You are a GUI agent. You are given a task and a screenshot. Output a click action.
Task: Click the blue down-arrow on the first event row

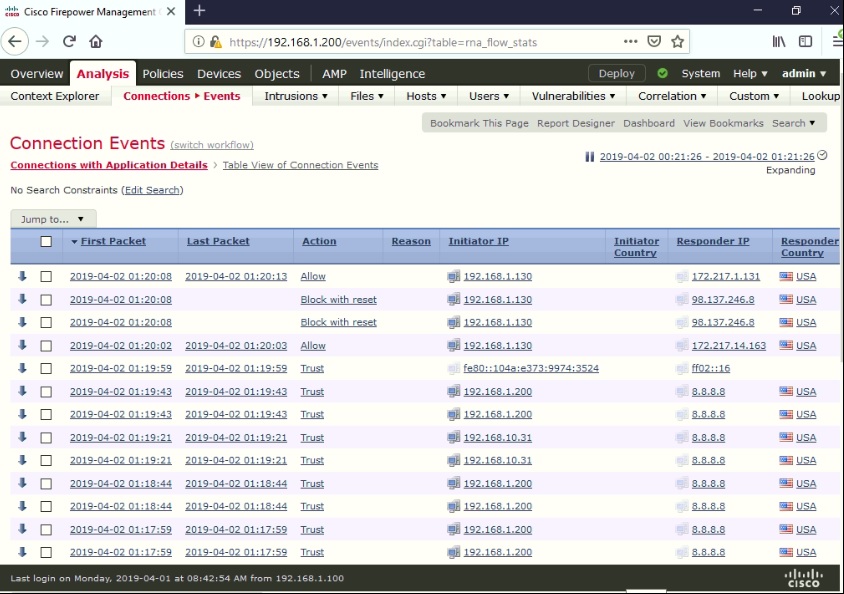[x=22, y=276]
